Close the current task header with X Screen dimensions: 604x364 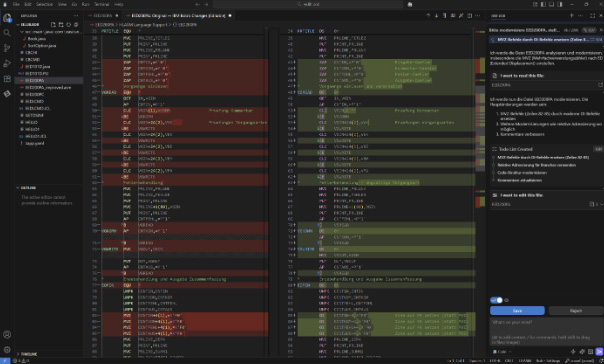[x=601, y=30]
